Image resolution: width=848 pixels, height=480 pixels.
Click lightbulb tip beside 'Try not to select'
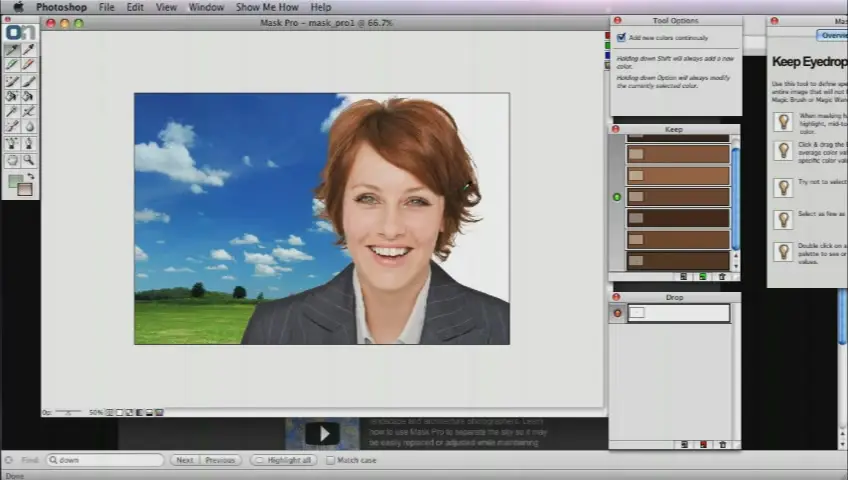pos(783,188)
